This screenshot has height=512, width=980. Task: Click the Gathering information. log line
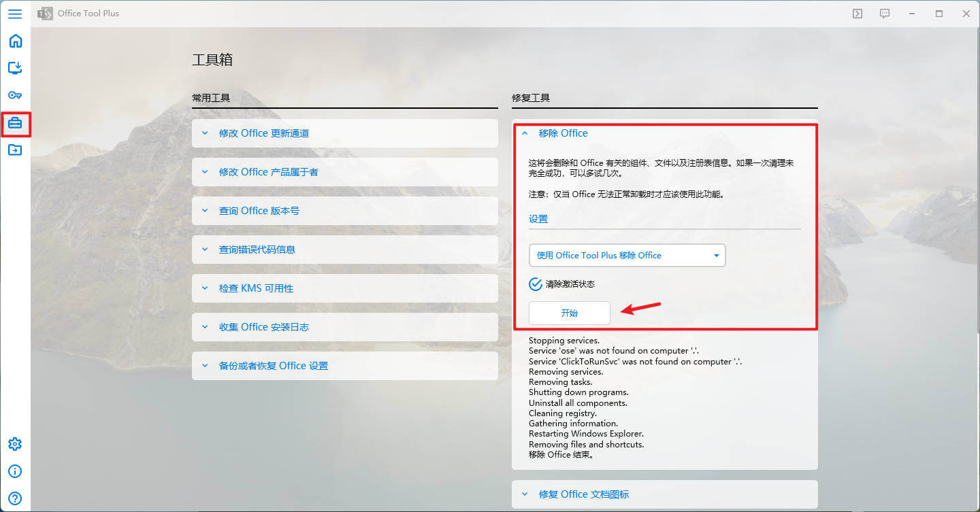573,424
